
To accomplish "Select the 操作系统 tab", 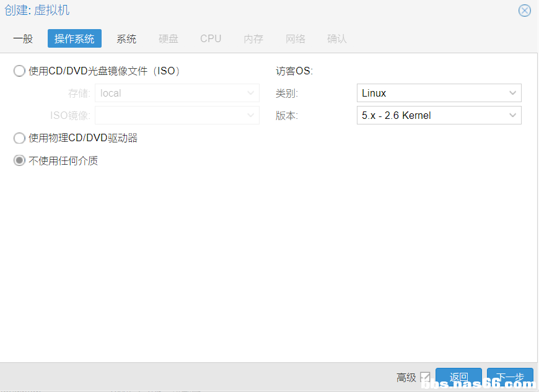I will tap(74, 38).
